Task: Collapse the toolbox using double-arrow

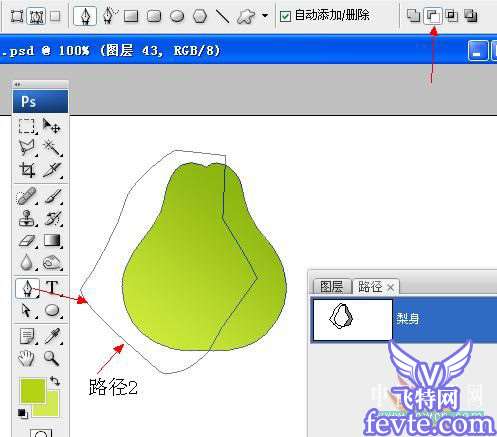Action: click(x=18, y=84)
